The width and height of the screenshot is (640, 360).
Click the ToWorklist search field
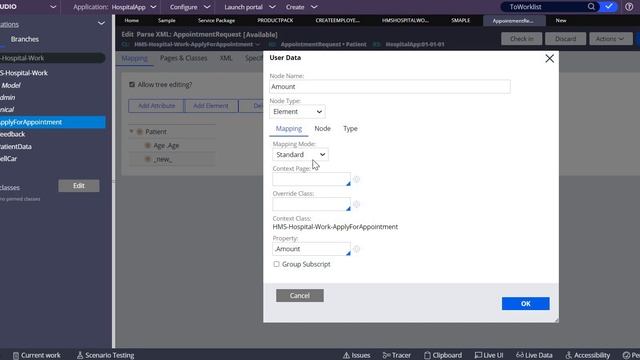pos(545,7)
